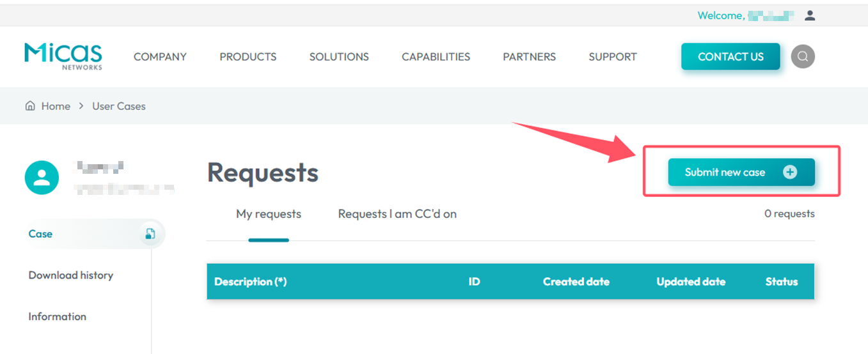Switch to the My requests tab
The width and height of the screenshot is (868, 354).
pos(269,214)
